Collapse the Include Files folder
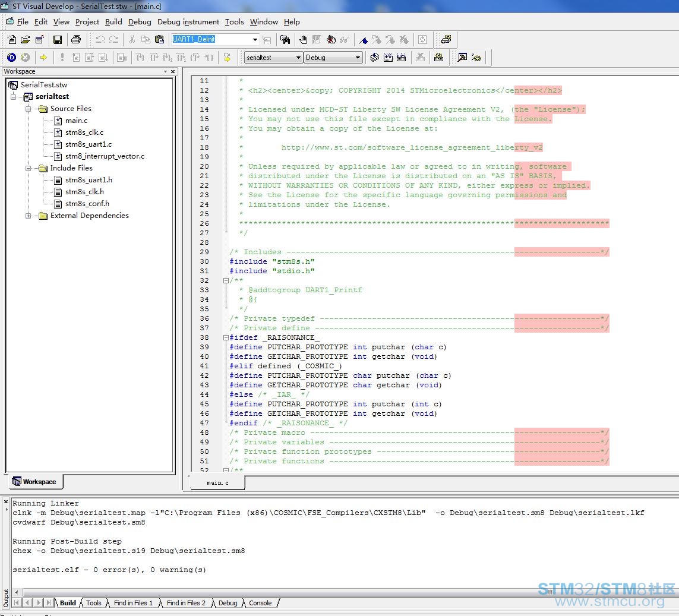 (28, 168)
